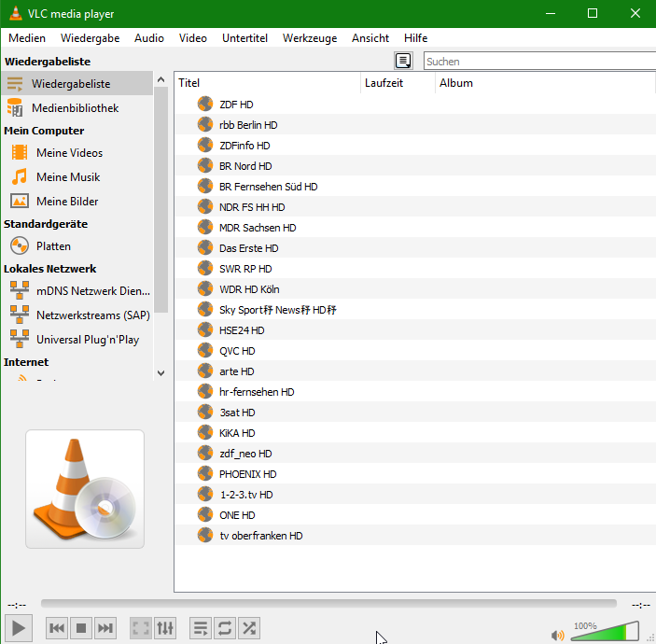Click the Play button
The image size is (656, 644).
click(19, 628)
